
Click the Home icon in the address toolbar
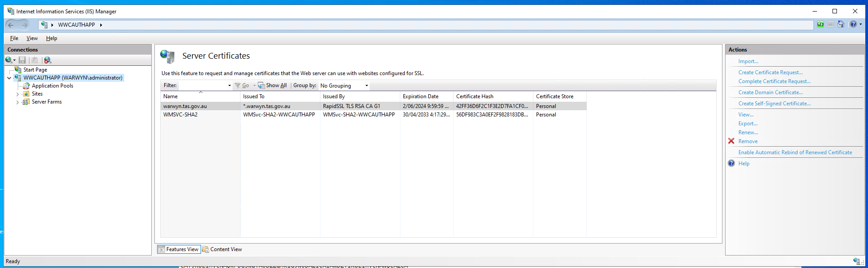(x=841, y=24)
